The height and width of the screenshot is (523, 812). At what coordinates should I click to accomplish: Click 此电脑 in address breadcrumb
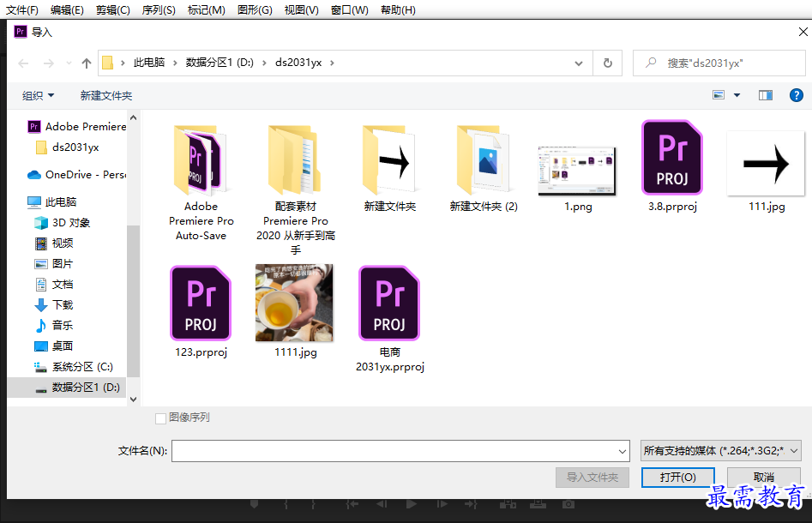[x=148, y=63]
